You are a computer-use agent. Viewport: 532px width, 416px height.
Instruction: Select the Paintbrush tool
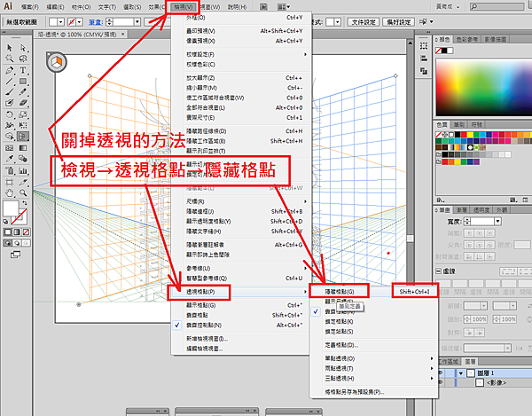(10, 91)
